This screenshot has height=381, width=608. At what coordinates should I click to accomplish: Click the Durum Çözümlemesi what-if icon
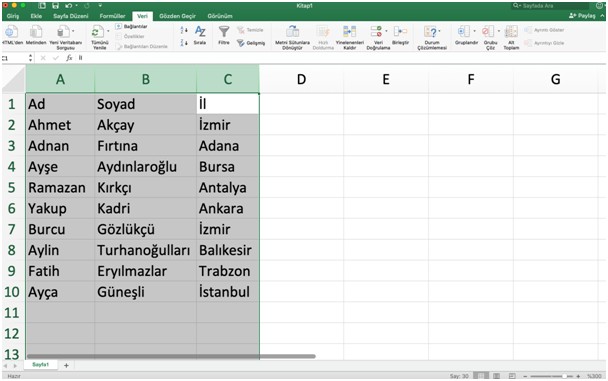click(x=430, y=32)
